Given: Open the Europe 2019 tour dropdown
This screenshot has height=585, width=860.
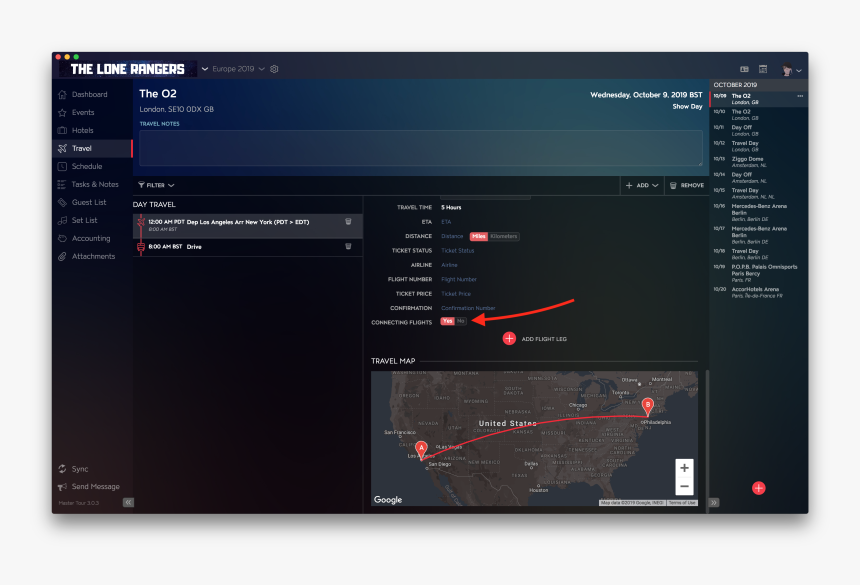Looking at the screenshot, I should coord(239,69).
